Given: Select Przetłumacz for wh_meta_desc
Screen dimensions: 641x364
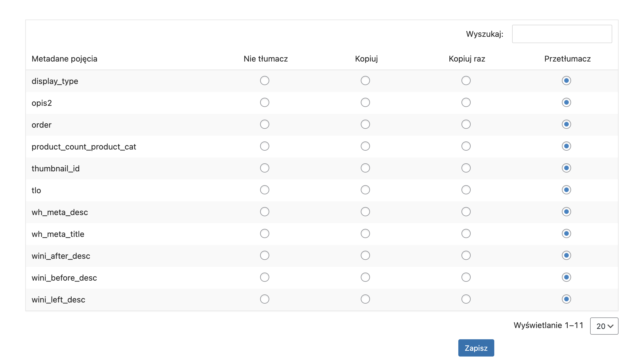Looking at the screenshot, I should 566,212.
